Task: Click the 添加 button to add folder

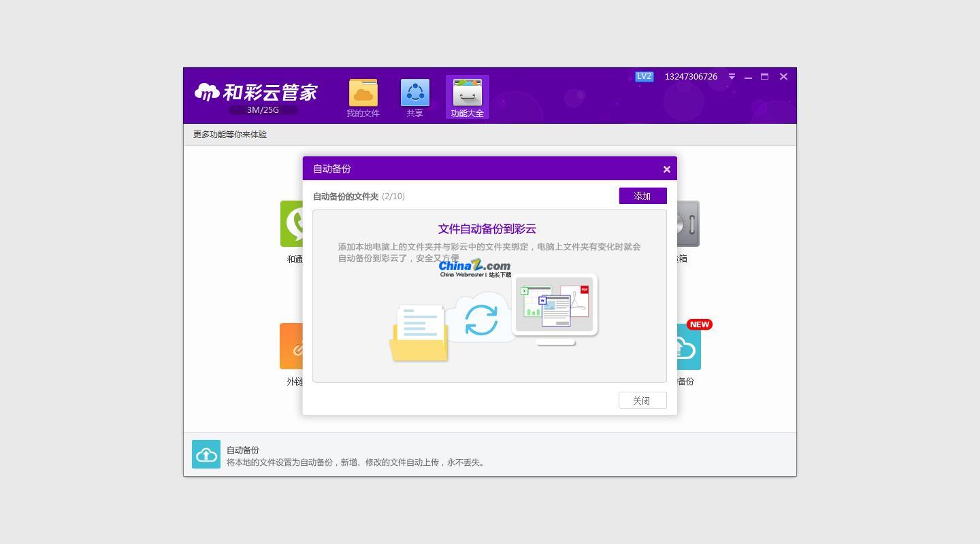Action: coord(642,196)
